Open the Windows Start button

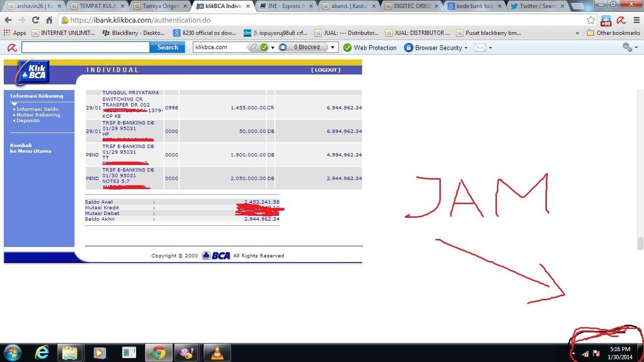(12, 353)
